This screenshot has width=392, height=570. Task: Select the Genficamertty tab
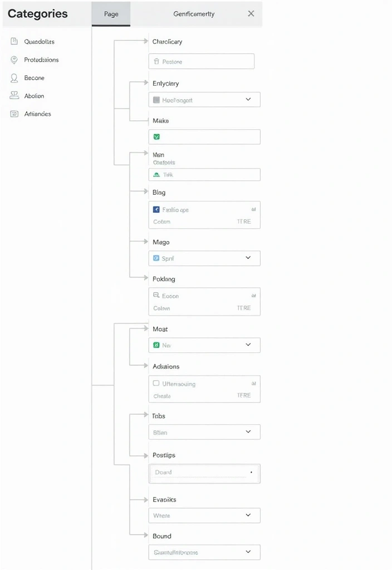click(193, 14)
